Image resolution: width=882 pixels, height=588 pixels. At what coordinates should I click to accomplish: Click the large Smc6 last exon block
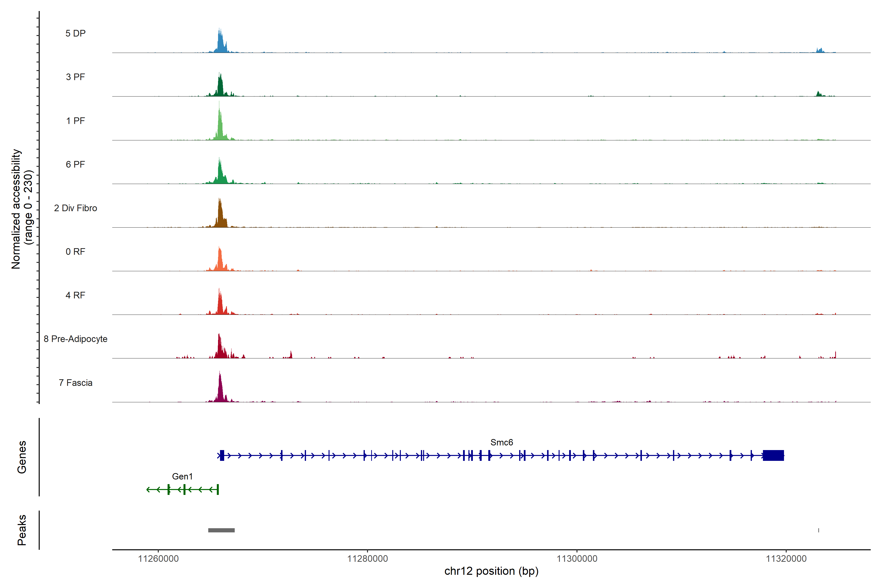[x=773, y=455]
